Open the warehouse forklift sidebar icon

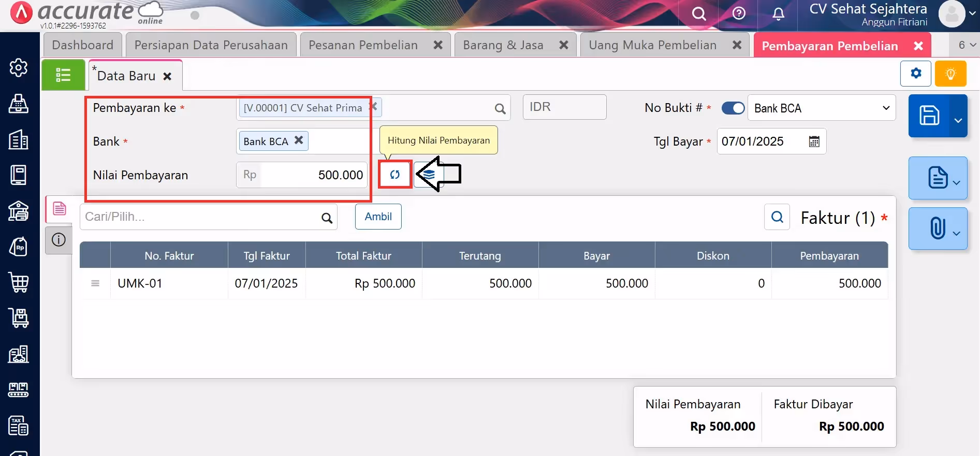tap(19, 354)
